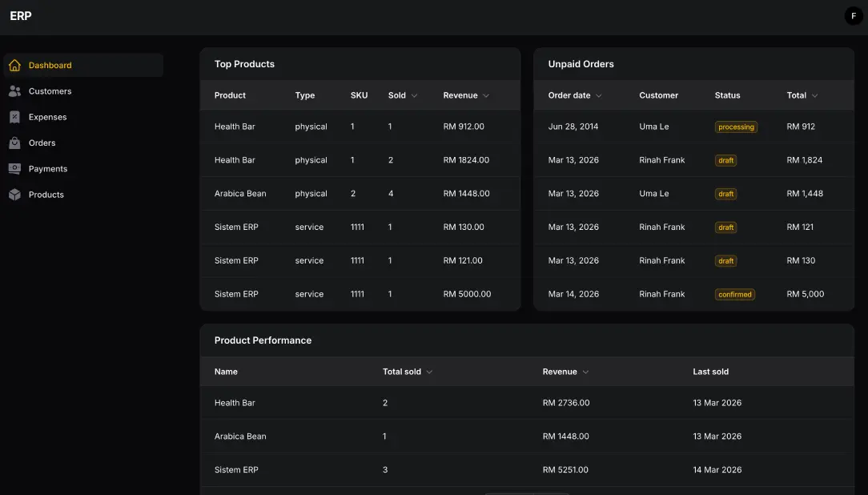Click the confirmed status badge
The image size is (868, 495).
734,295
